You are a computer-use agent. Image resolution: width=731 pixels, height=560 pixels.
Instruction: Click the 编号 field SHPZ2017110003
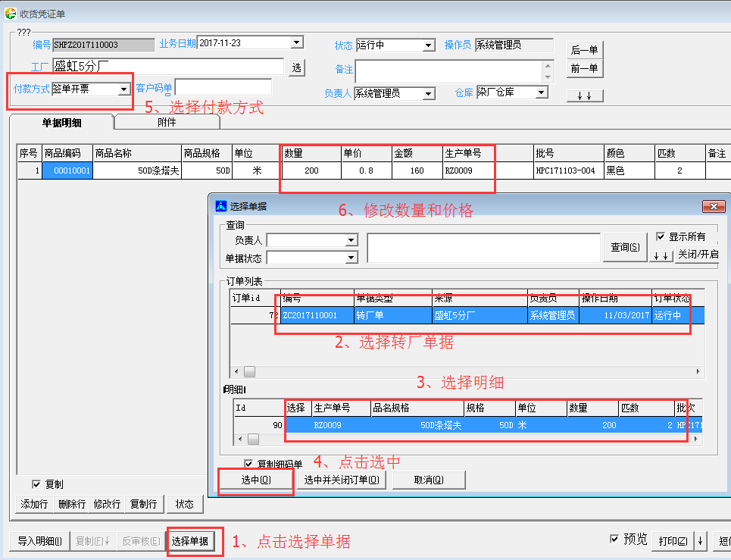tap(104, 45)
